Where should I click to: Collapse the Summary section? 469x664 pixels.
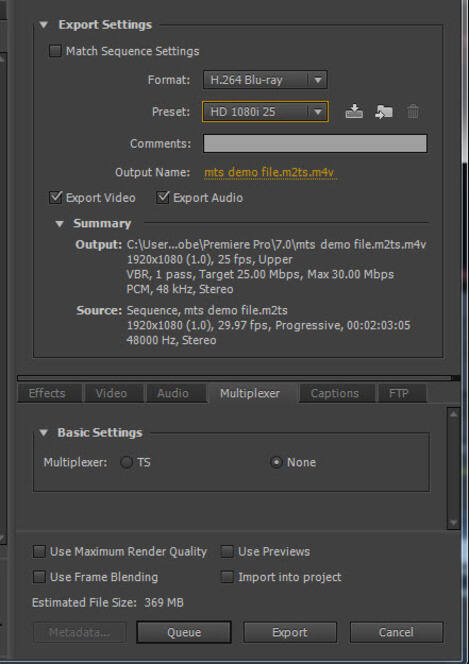(x=60, y=224)
